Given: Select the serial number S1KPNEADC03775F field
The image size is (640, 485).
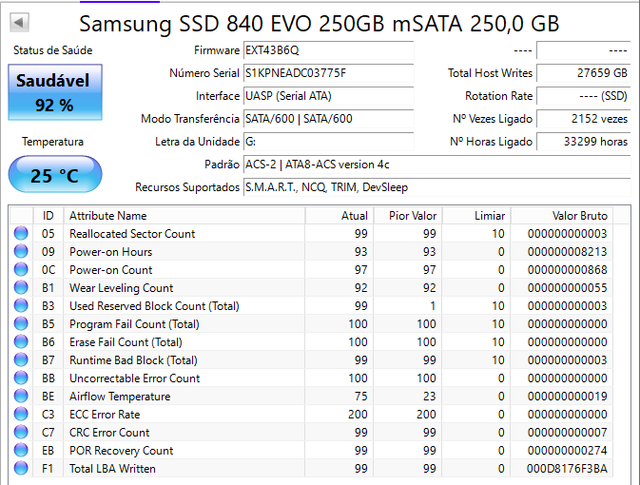Looking at the screenshot, I should [329, 73].
